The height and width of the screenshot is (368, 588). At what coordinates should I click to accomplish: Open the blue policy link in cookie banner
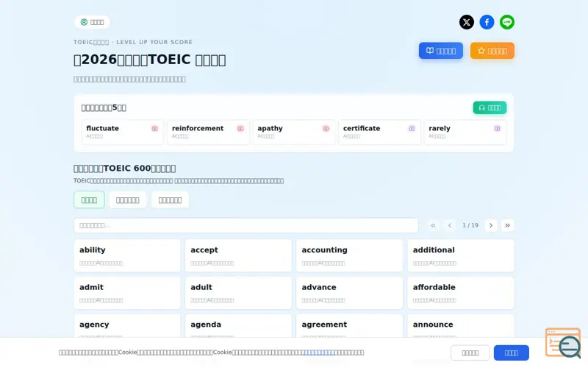pyautogui.click(x=318, y=353)
